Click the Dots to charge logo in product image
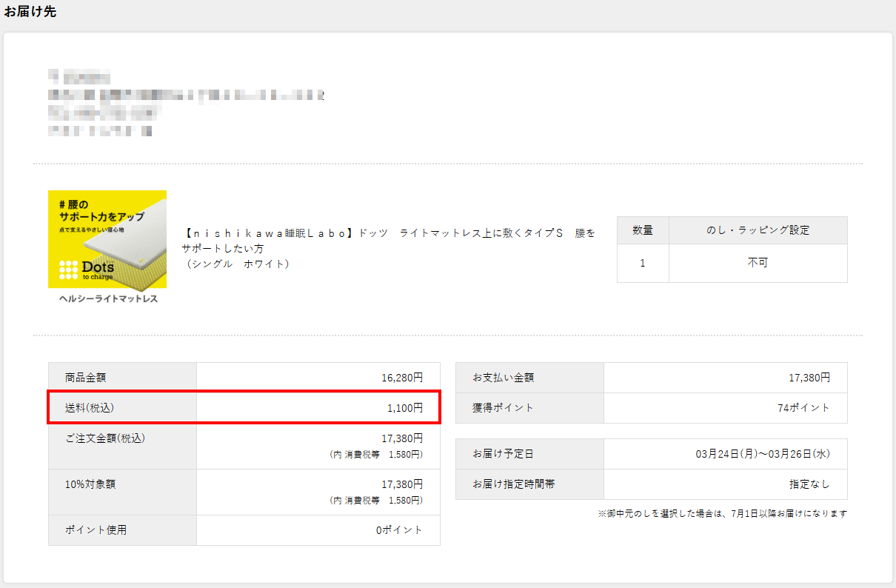The image size is (896, 588). click(x=87, y=270)
